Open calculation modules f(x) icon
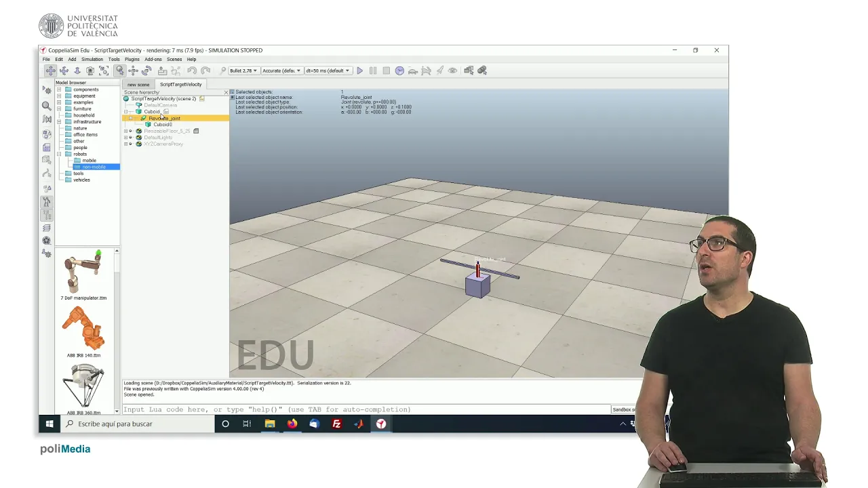 [x=47, y=119]
